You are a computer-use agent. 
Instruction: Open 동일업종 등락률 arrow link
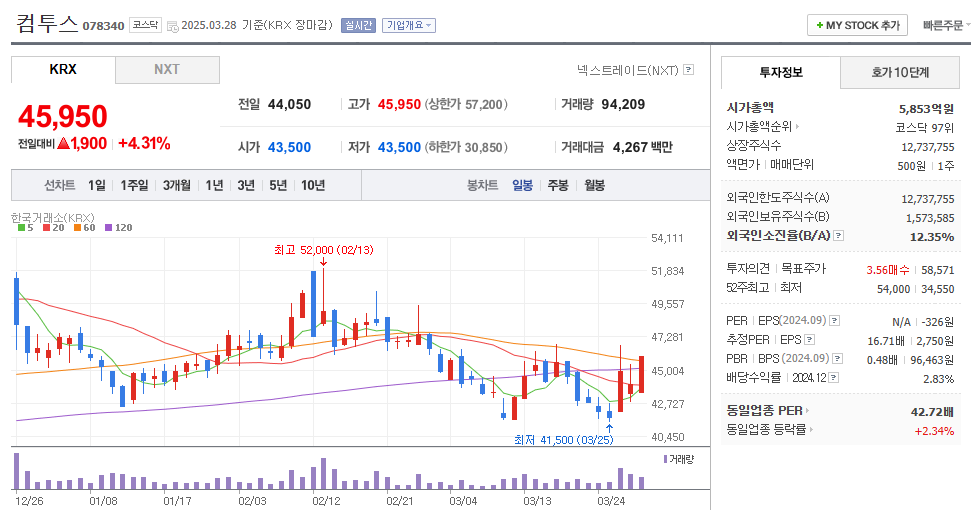(x=811, y=429)
